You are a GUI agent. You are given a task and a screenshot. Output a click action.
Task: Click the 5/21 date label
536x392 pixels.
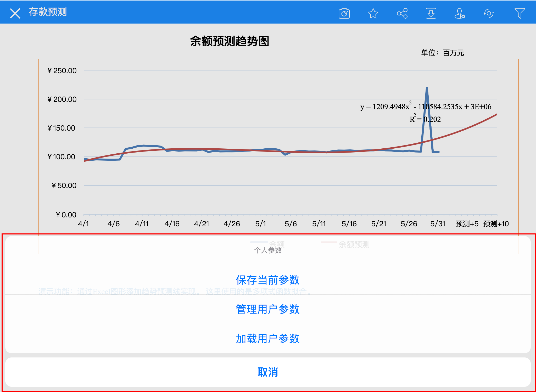click(x=379, y=224)
